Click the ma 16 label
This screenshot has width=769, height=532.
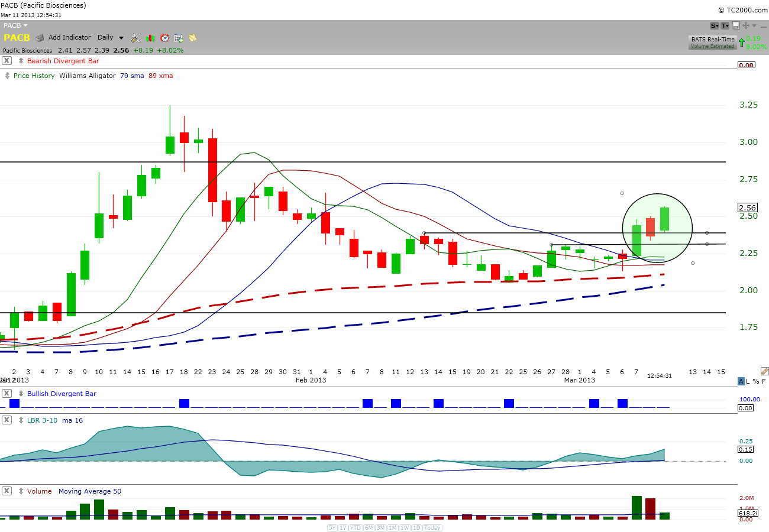tap(73, 420)
